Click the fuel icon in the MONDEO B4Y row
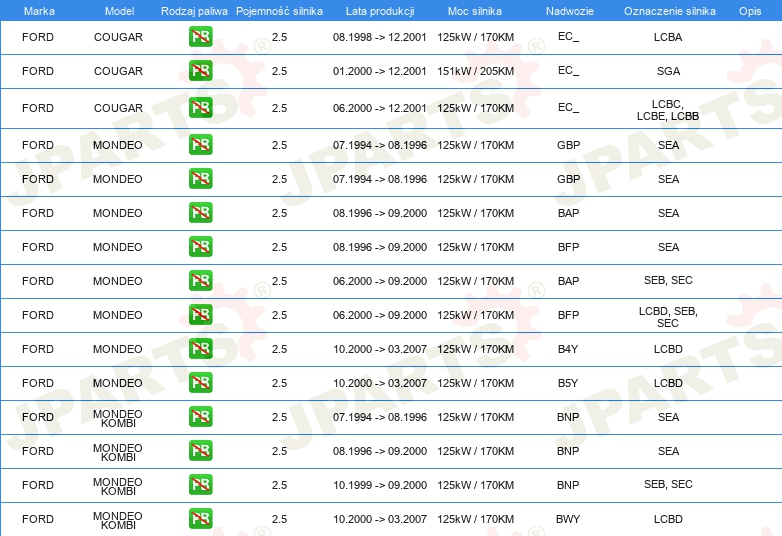 click(x=200, y=349)
